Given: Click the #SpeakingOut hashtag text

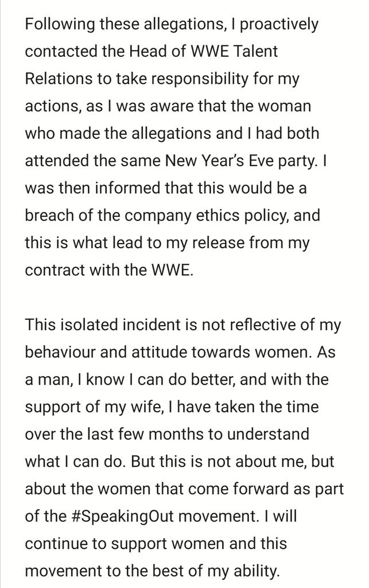Looking at the screenshot, I should tap(122, 517).
